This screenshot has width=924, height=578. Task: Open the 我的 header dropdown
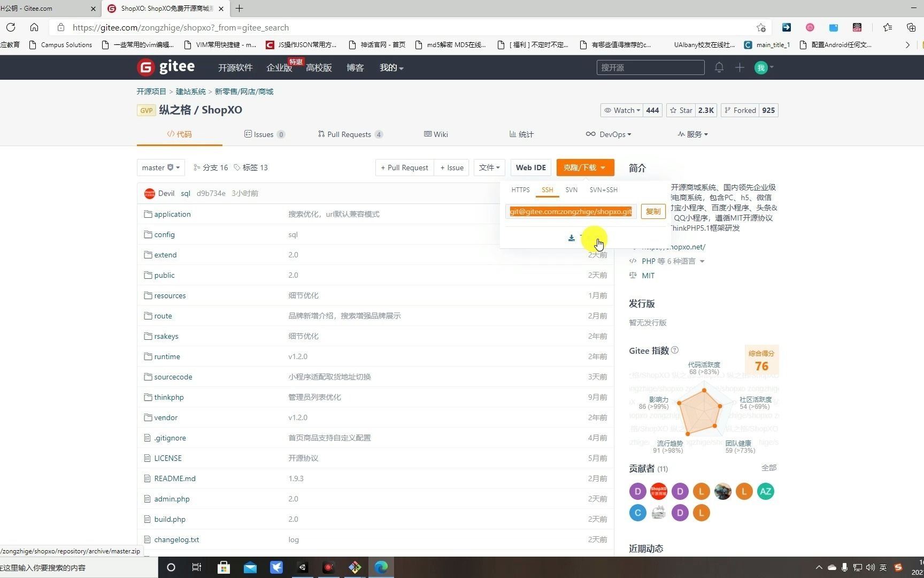point(391,67)
